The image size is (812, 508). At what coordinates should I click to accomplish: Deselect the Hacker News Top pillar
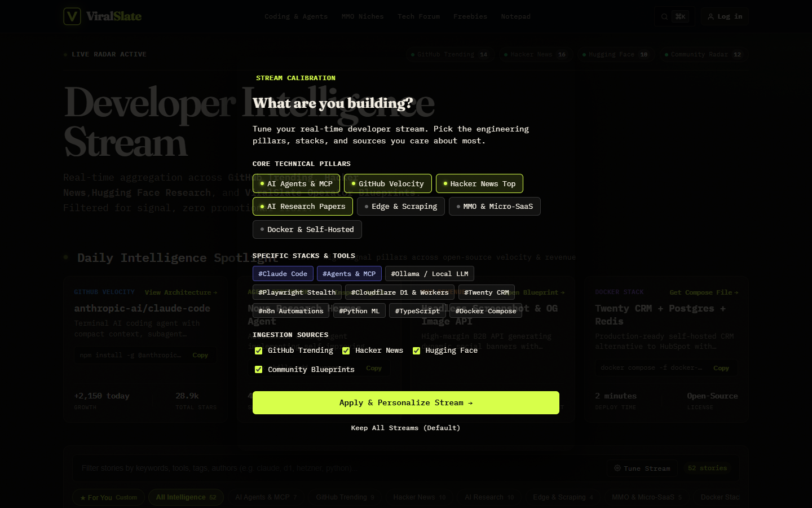tap(479, 183)
